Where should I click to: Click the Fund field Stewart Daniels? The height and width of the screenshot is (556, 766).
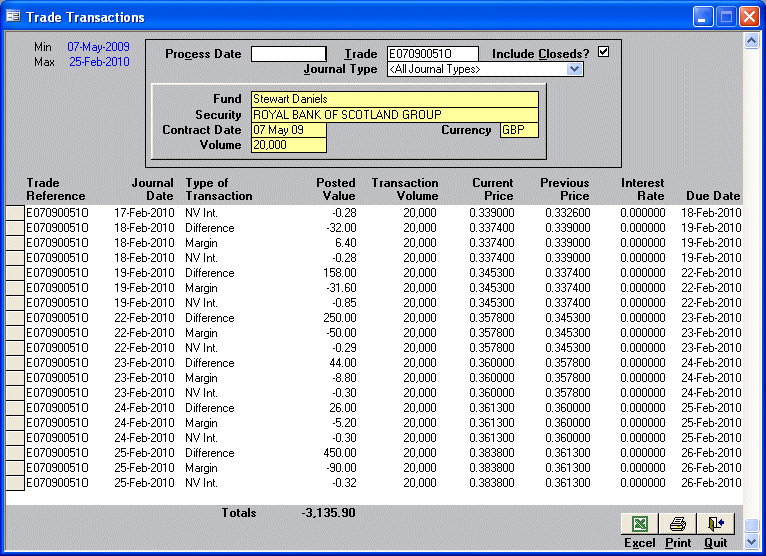[x=394, y=99]
